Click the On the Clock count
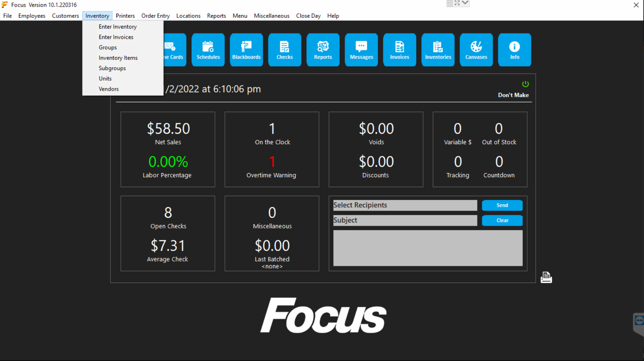This screenshot has height=361, width=644. tap(272, 129)
